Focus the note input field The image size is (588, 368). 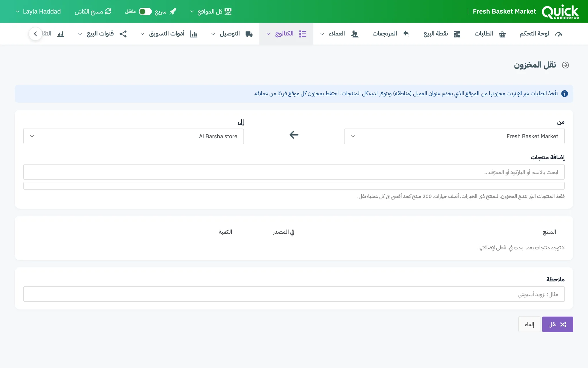click(x=294, y=294)
